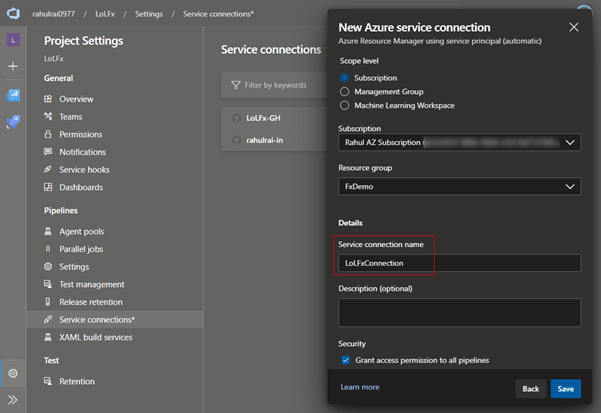Click the Dashboards grid icon

(x=48, y=187)
